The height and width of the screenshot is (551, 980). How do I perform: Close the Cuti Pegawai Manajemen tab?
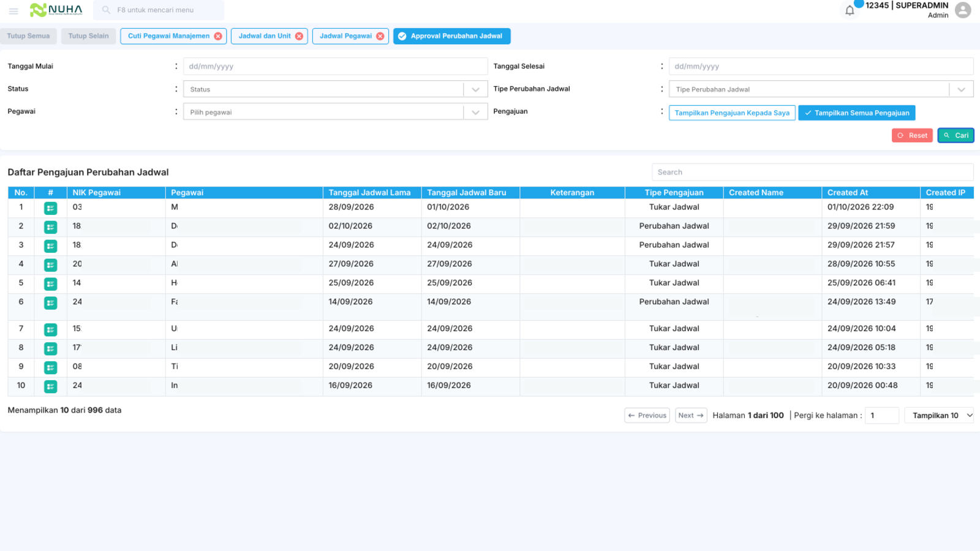[x=218, y=36]
